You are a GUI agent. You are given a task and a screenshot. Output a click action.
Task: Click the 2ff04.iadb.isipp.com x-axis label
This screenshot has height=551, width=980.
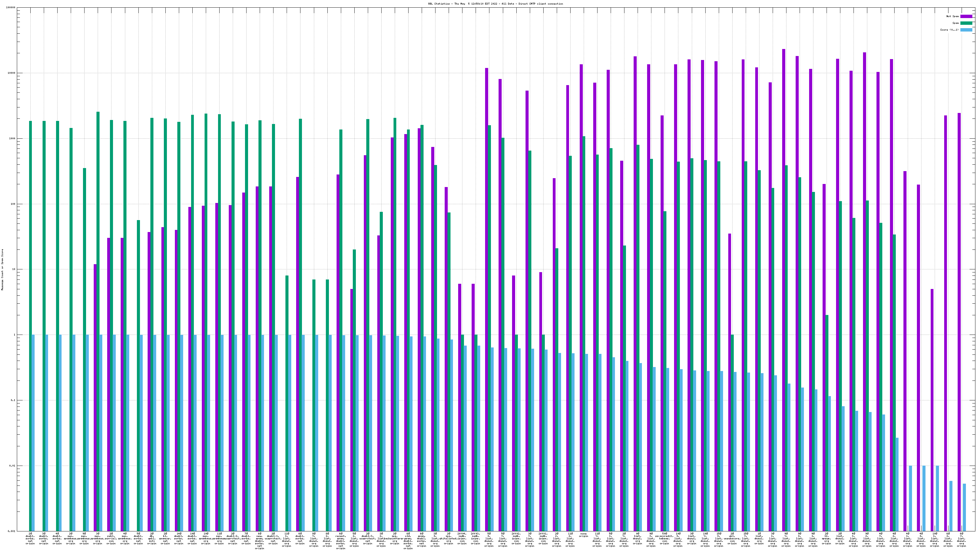pos(462,539)
